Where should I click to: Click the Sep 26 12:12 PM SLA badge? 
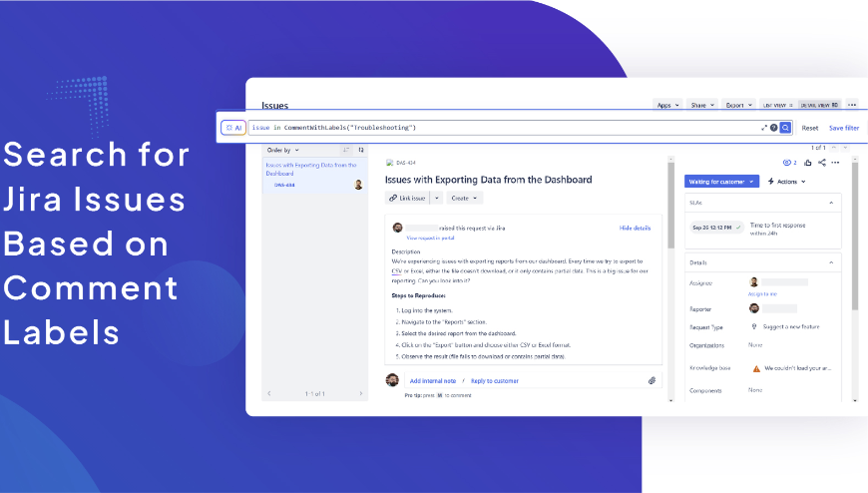point(717,228)
